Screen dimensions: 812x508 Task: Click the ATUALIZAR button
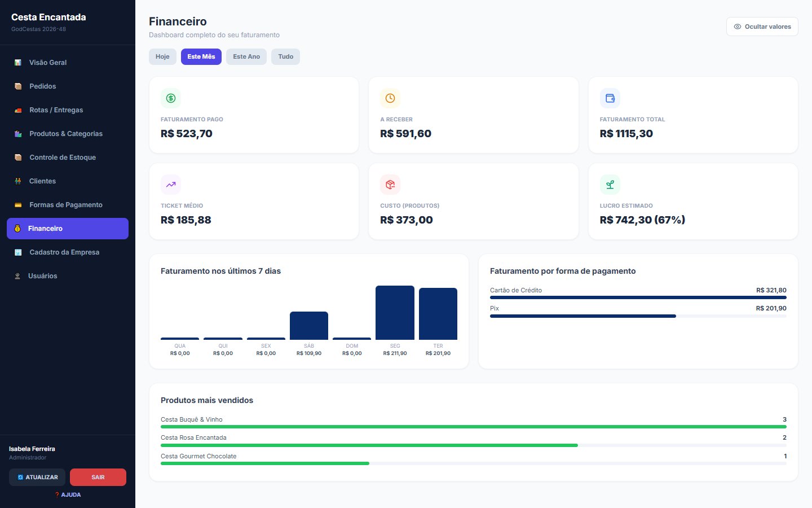pos(37,478)
